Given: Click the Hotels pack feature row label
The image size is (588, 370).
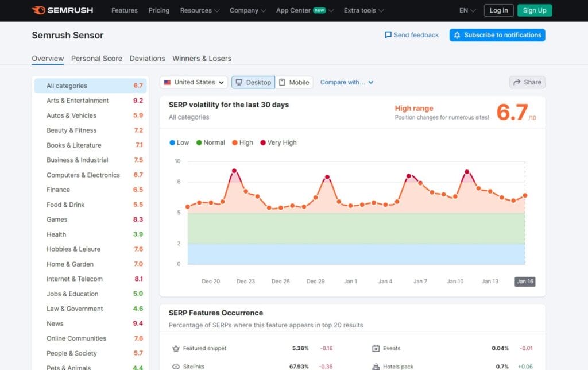Looking at the screenshot, I should coord(399,367).
